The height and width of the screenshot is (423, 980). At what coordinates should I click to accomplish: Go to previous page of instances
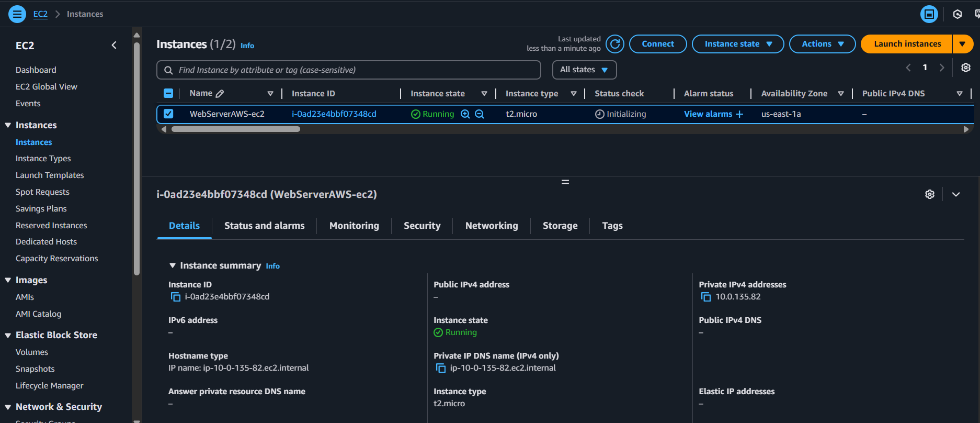point(908,68)
